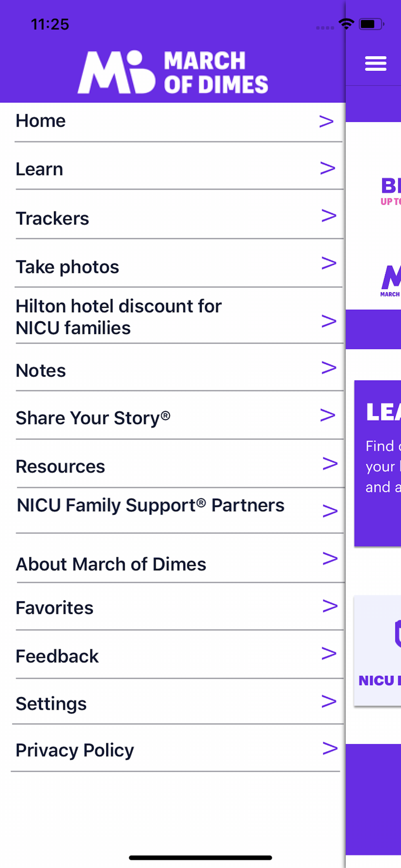Open the Privacy Policy link

pos(75,750)
